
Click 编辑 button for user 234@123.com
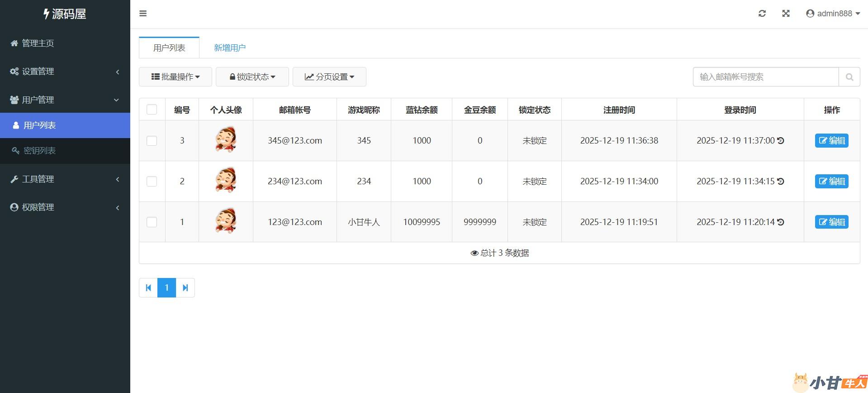[831, 182]
